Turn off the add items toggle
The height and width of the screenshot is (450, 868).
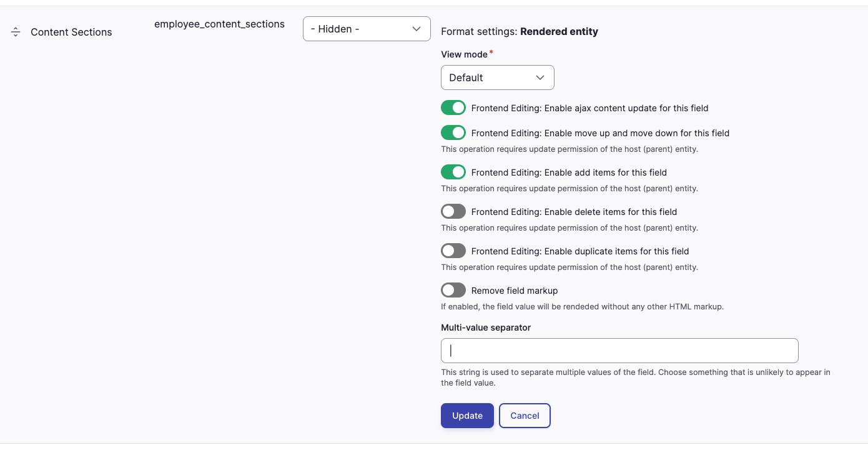pos(453,172)
